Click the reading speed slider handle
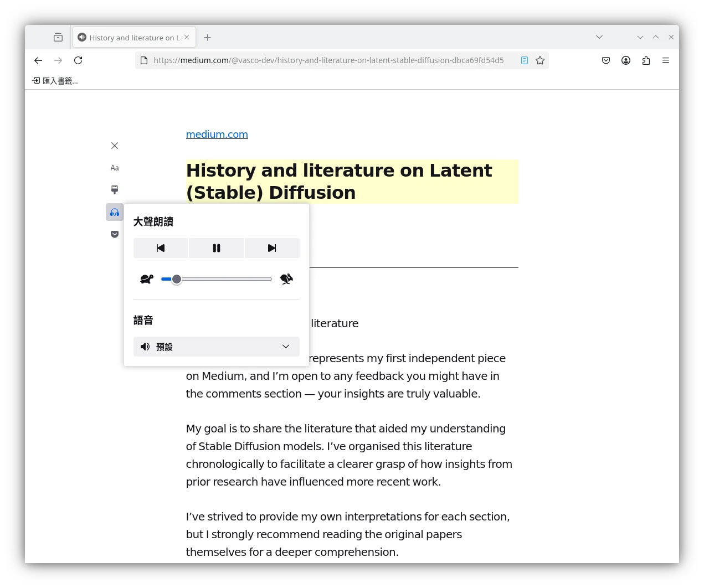 (x=176, y=279)
